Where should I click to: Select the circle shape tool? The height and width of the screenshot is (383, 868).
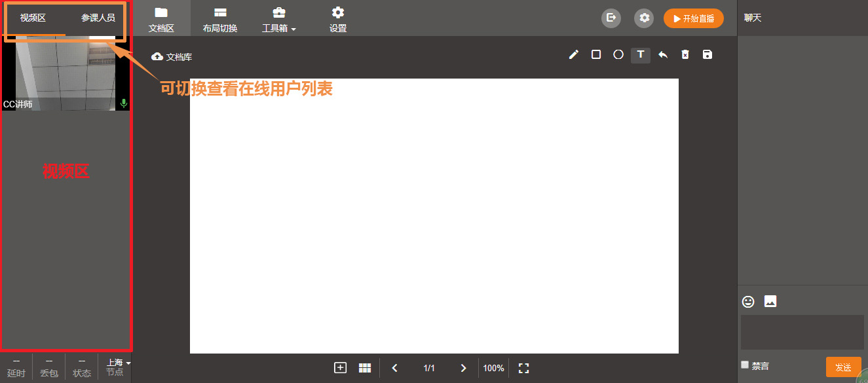click(618, 55)
